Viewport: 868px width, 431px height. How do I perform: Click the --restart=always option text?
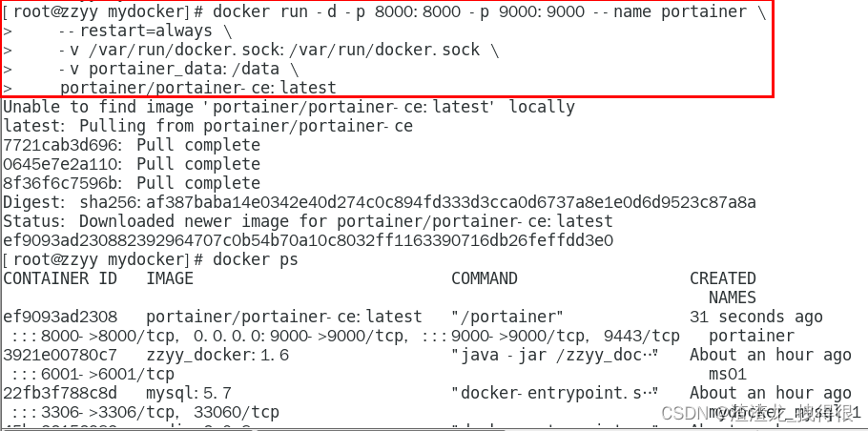(135, 31)
